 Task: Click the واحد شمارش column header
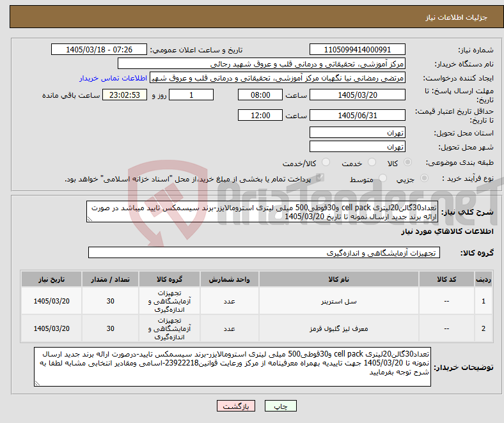coord(229,279)
